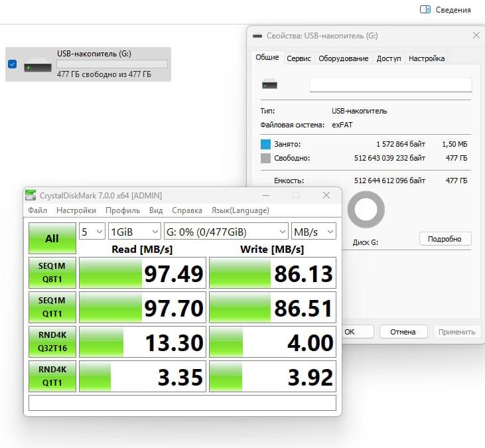Open the MB/s unit dropdown

[314, 232]
